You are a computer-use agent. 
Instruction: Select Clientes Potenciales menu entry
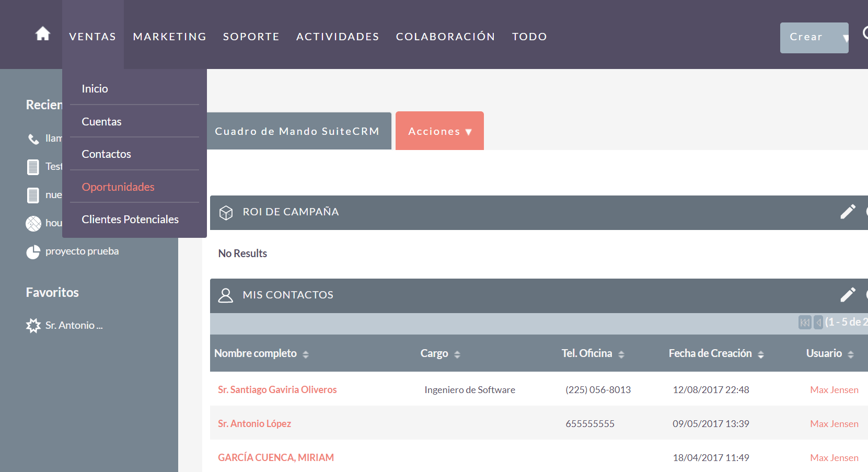130,219
